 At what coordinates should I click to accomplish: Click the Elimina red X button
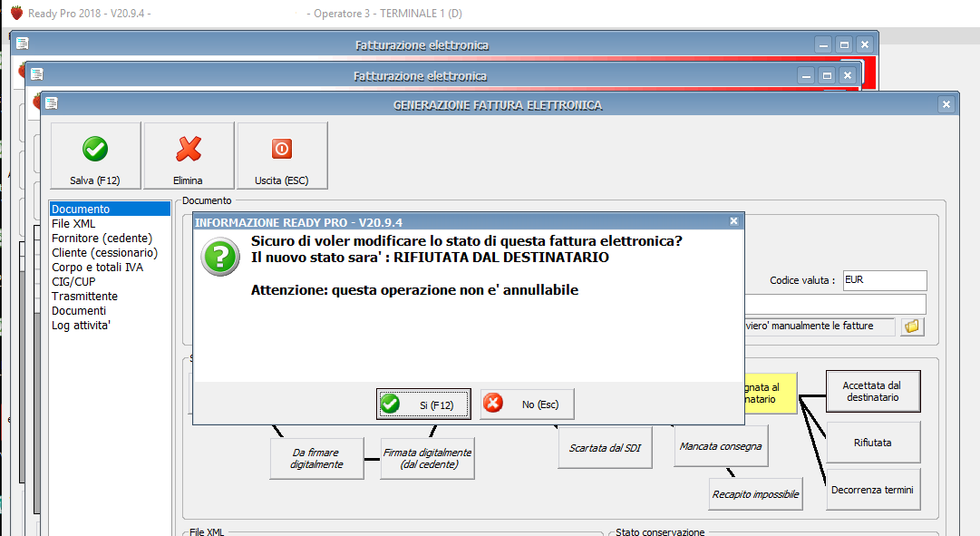click(x=189, y=156)
